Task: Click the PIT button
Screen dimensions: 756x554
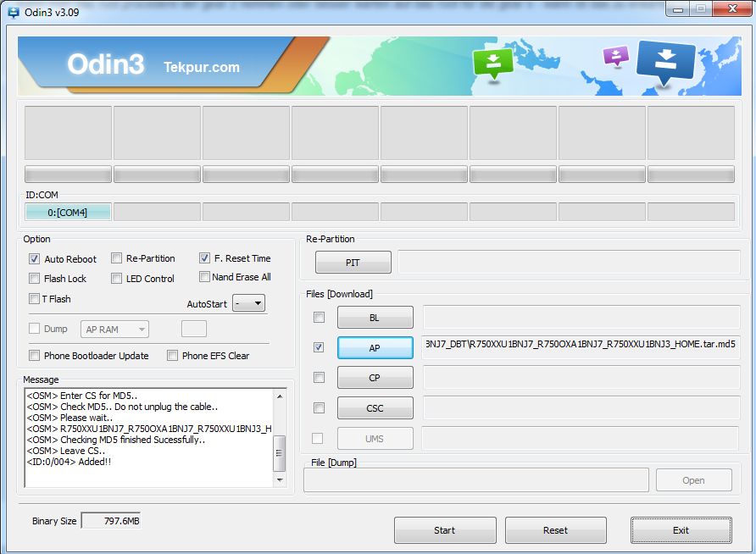Action: (353, 263)
